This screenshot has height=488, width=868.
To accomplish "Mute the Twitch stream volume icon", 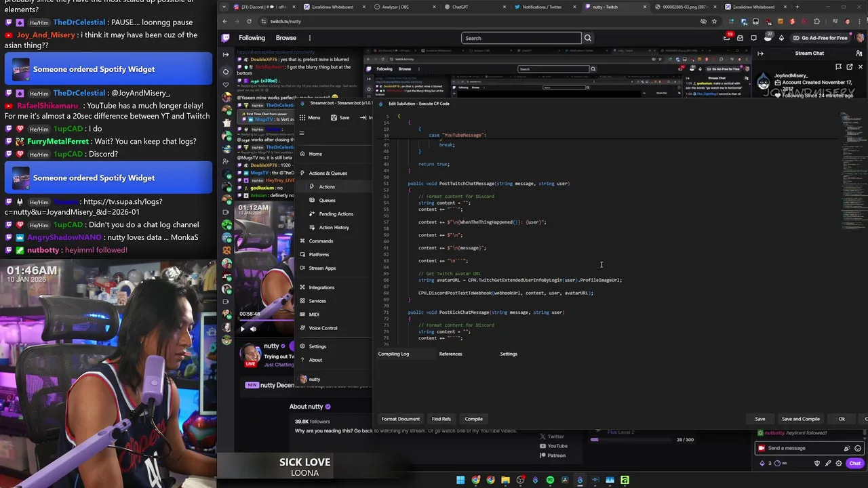I will pyautogui.click(x=253, y=329).
